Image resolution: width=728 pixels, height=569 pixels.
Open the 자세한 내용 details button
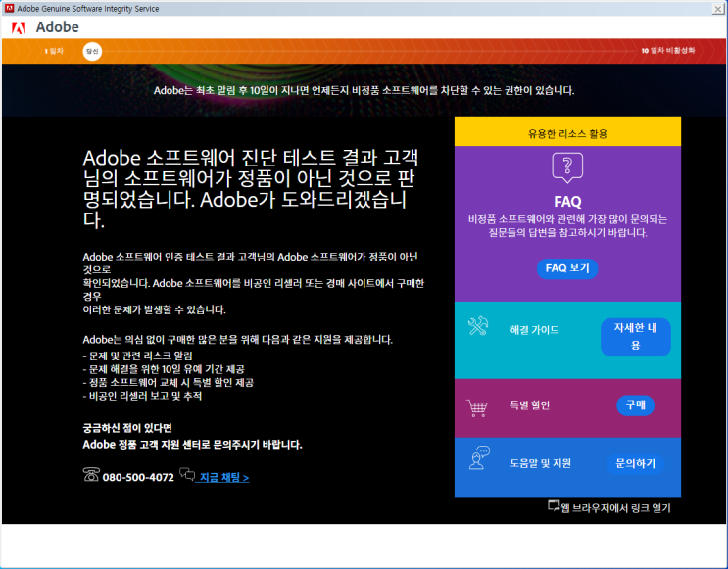point(636,337)
